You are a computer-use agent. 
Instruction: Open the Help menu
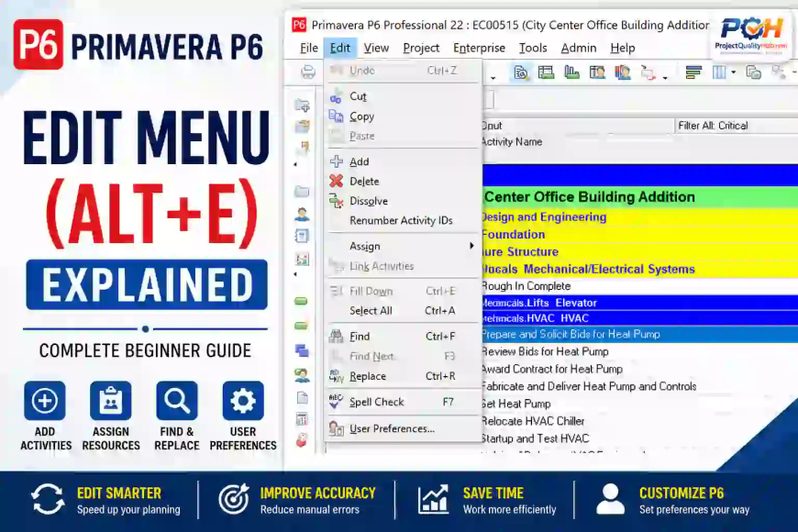(623, 48)
